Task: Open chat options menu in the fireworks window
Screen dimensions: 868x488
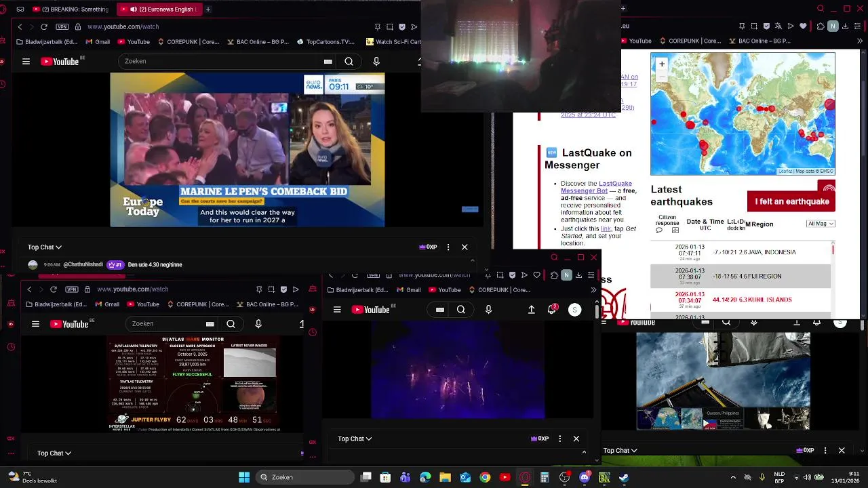Action: [x=559, y=439]
